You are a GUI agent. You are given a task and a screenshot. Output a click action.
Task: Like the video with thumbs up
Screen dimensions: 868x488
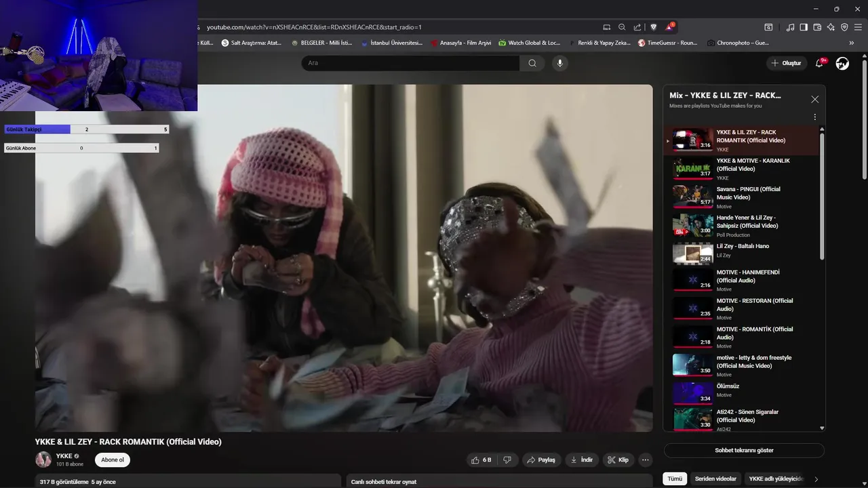481,460
